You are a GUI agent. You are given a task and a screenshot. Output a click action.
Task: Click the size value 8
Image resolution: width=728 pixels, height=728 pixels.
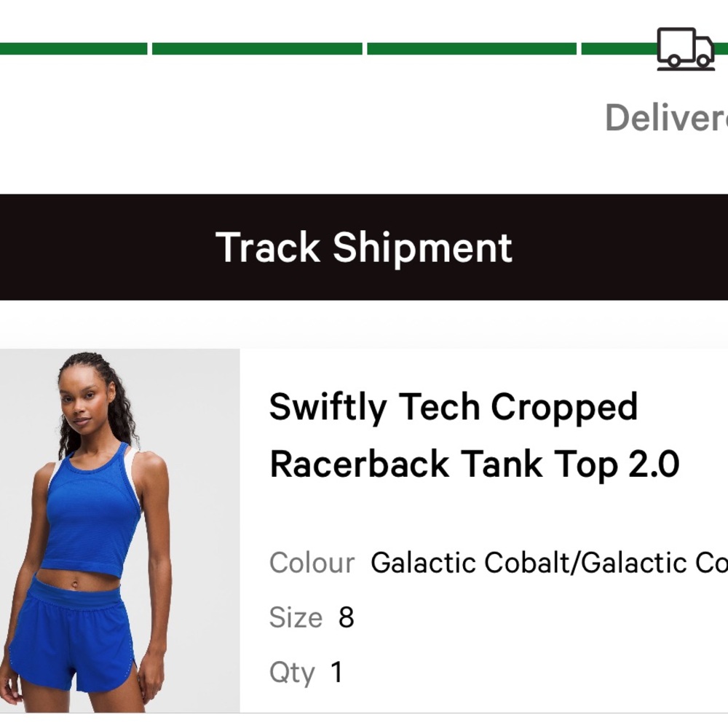coord(346,617)
